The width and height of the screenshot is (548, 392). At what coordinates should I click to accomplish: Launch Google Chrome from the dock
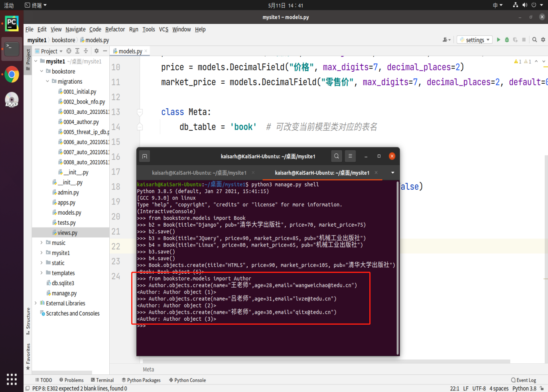pos(12,74)
